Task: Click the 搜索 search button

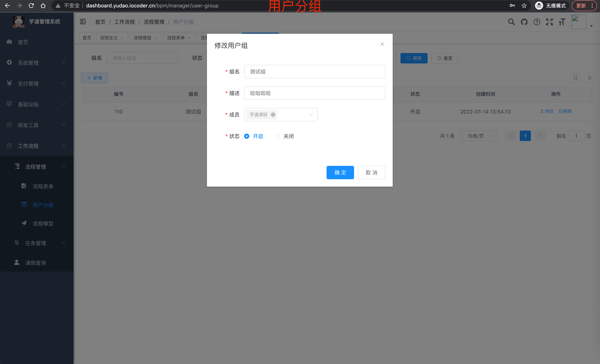Action: point(414,58)
